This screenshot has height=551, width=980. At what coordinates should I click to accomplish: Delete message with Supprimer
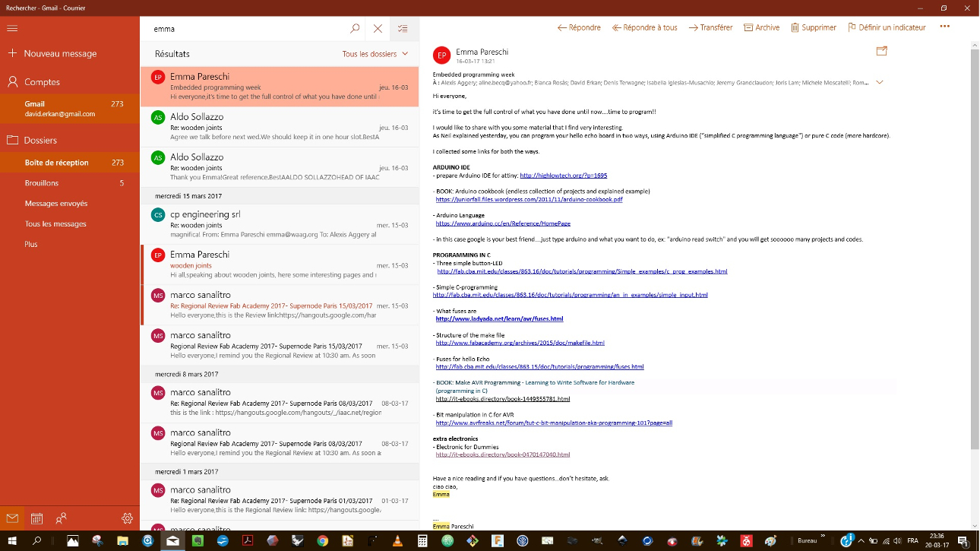[x=813, y=27]
